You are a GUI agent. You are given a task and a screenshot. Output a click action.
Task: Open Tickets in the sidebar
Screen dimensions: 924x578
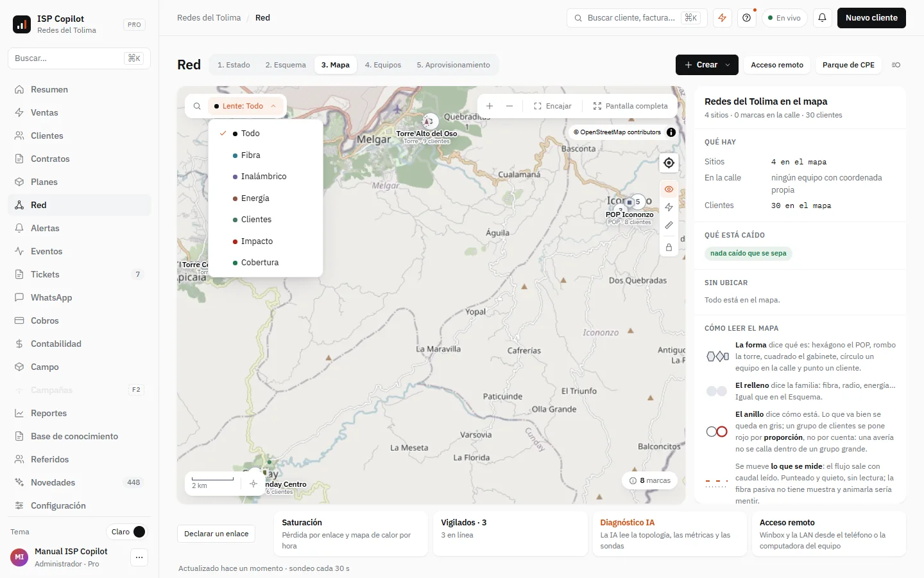pos(80,274)
